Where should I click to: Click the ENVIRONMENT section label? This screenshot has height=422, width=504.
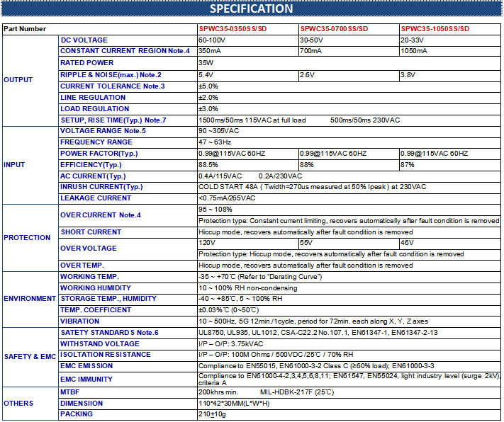30,299
